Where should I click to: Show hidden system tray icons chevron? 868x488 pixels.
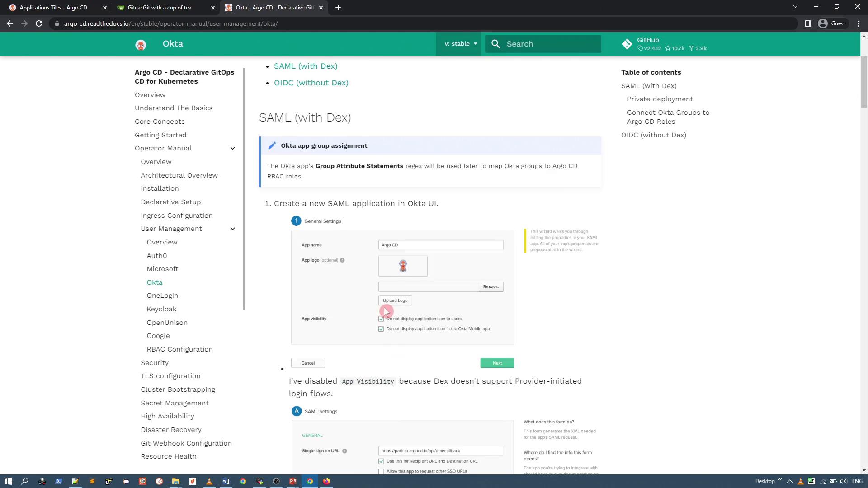click(790, 481)
